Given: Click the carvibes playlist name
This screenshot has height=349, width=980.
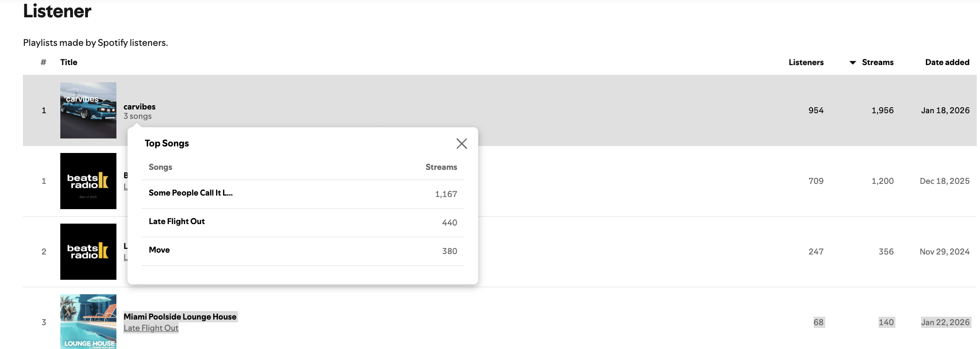Looking at the screenshot, I should [139, 107].
